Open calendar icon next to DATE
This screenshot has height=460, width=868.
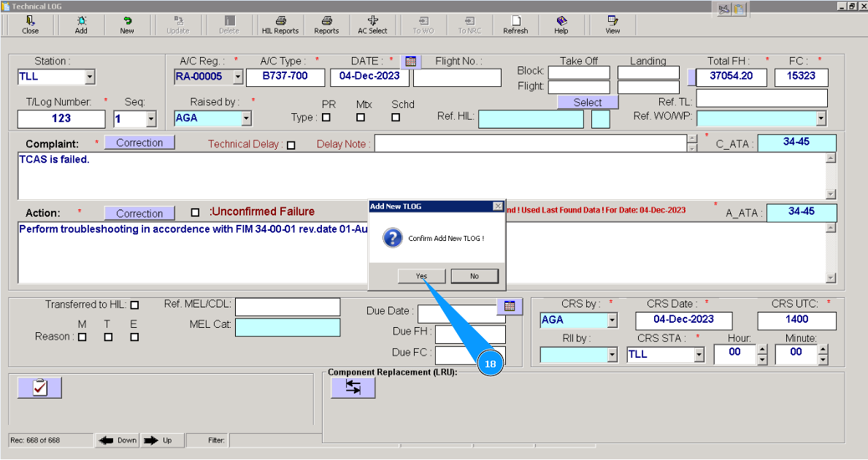click(410, 61)
